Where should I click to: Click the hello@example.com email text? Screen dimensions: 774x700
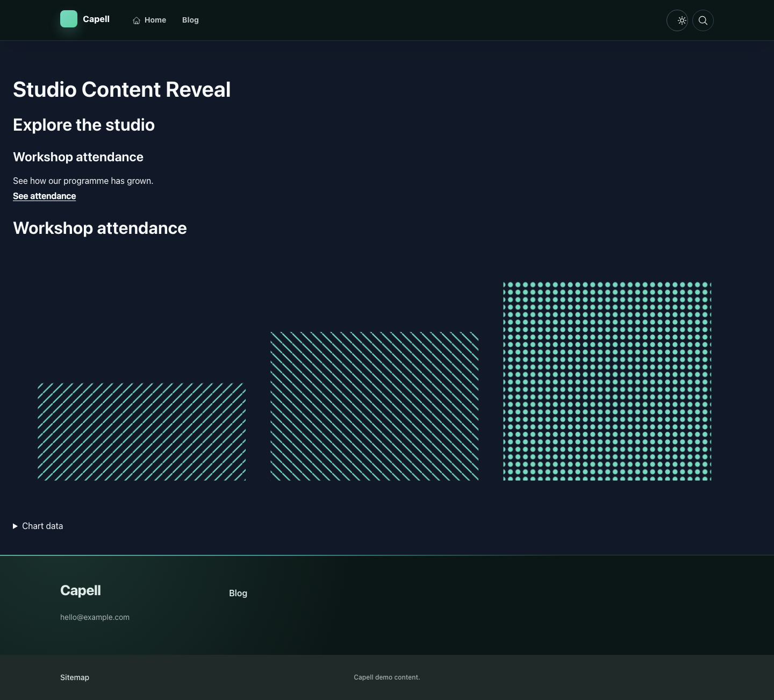95,617
